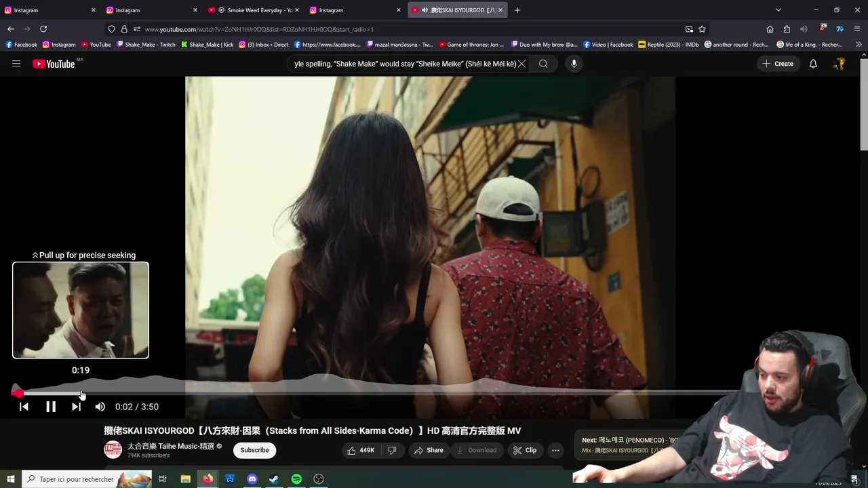The height and width of the screenshot is (488, 868).
Task: Click the seek preview thumbnail at 0:19
Action: click(x=81, y=310)
